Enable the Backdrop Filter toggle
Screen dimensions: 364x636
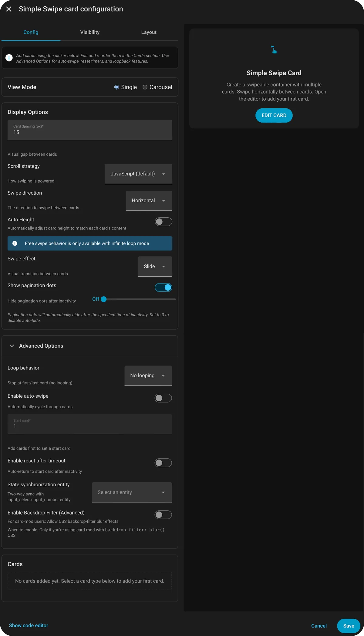163,515
